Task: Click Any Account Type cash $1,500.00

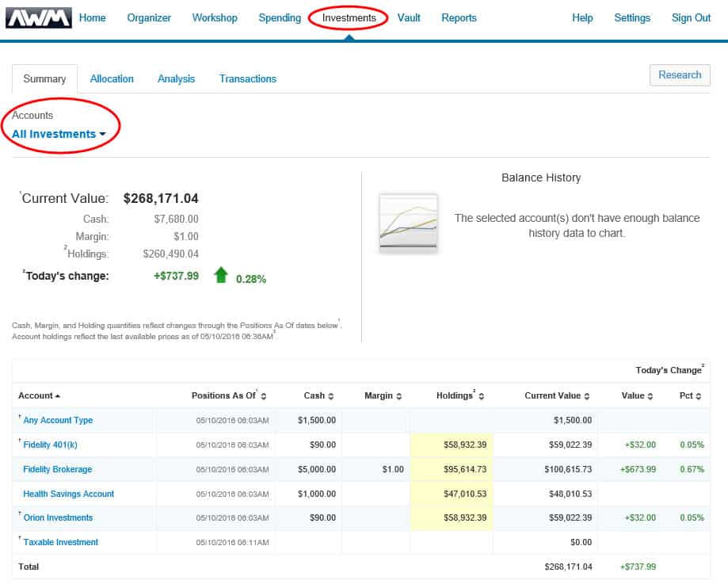Action: [x=317, y=420]
